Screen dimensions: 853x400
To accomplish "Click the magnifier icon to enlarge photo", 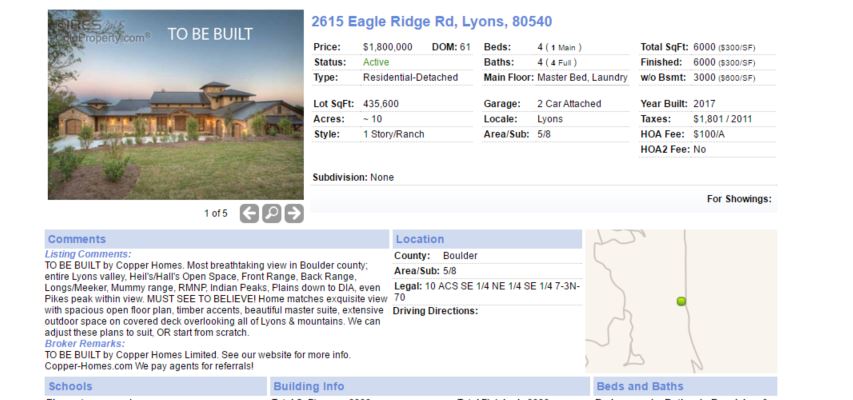I will click(x=271, y=213).
